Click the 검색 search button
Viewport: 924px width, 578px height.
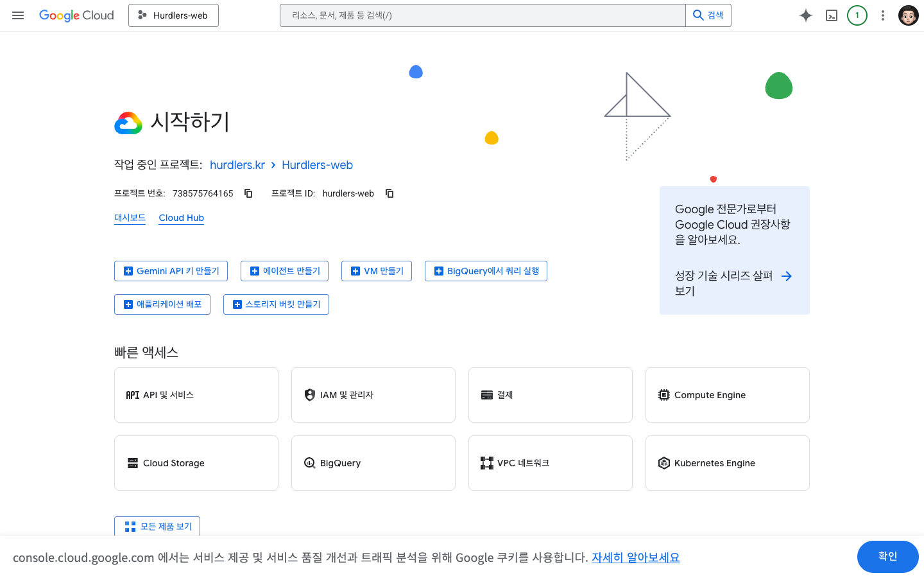[708, 15]
